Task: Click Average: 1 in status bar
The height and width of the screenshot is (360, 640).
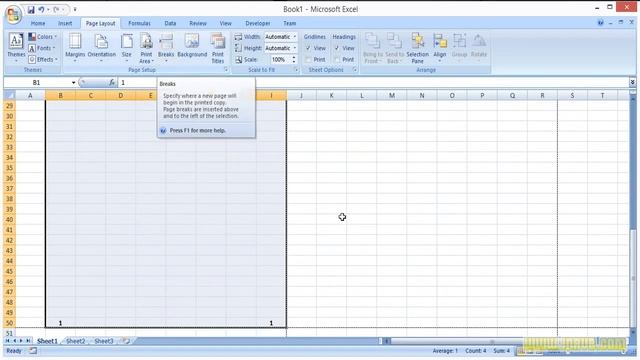Action: 445,351
